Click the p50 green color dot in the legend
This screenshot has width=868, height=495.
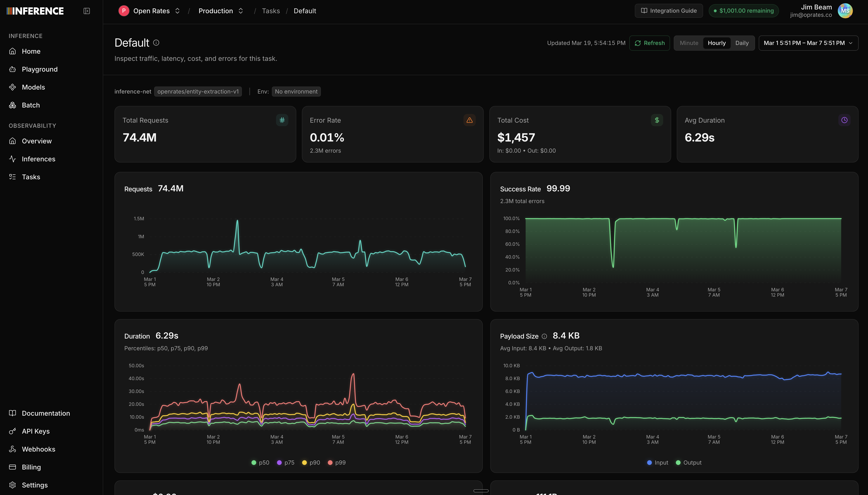(x=254, y=462)
